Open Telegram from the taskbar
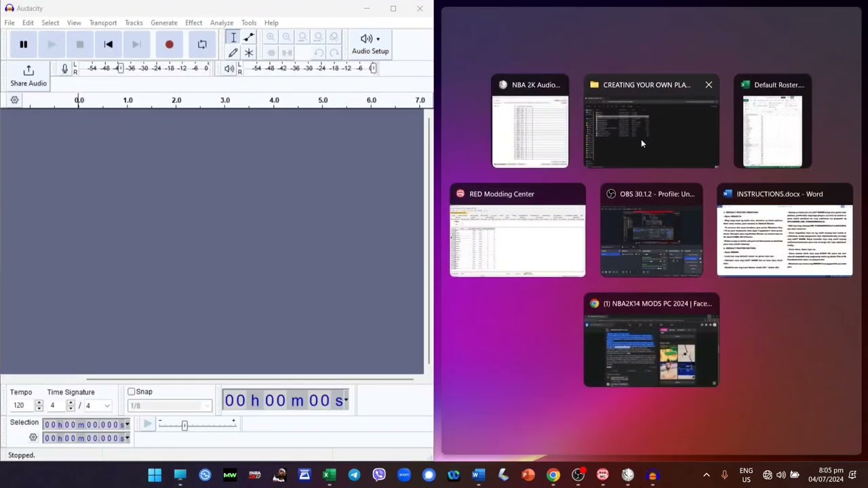This screenshot has height=488, width=868. [354, 475]
